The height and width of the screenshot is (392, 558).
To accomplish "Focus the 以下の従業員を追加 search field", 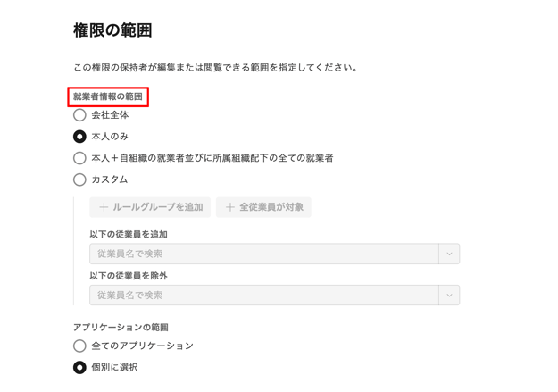I will [x=264, y=254].
